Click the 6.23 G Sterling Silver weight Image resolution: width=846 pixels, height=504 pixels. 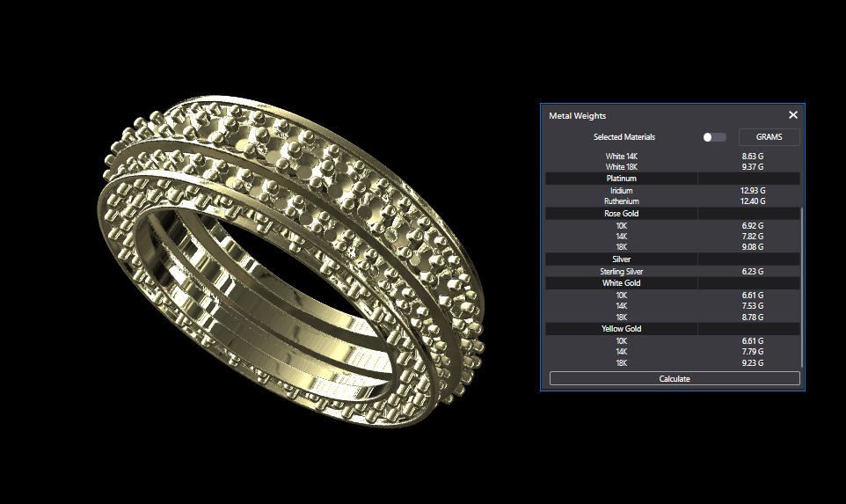[753, 272]
